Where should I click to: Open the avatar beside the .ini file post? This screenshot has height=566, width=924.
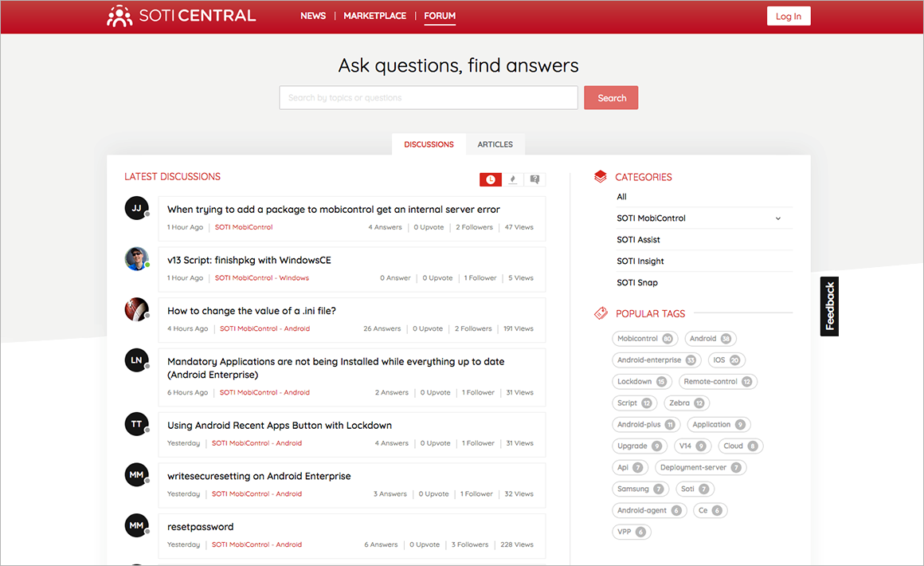pyautogui.click(x=137, y=309)
